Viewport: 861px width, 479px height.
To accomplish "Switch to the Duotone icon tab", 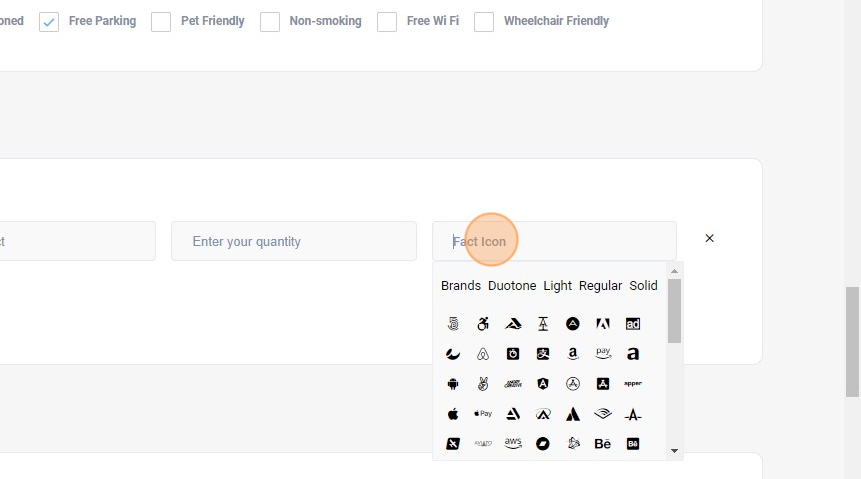I will pyautogui.click(x=512, y=286).
